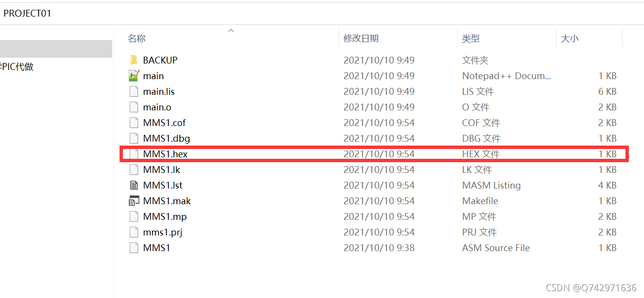Viewport: 644px width, 298px height.
Task: Sort by the 大小 column header
Action: [569, 38]
